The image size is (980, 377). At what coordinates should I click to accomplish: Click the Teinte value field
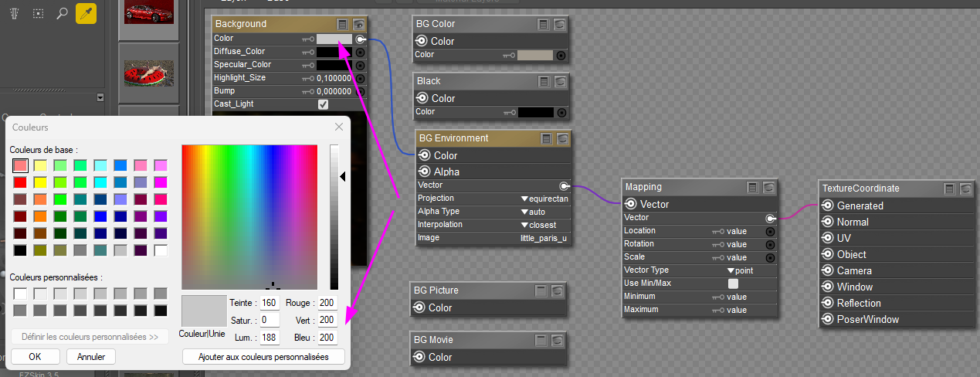click(x=269, y=303)
